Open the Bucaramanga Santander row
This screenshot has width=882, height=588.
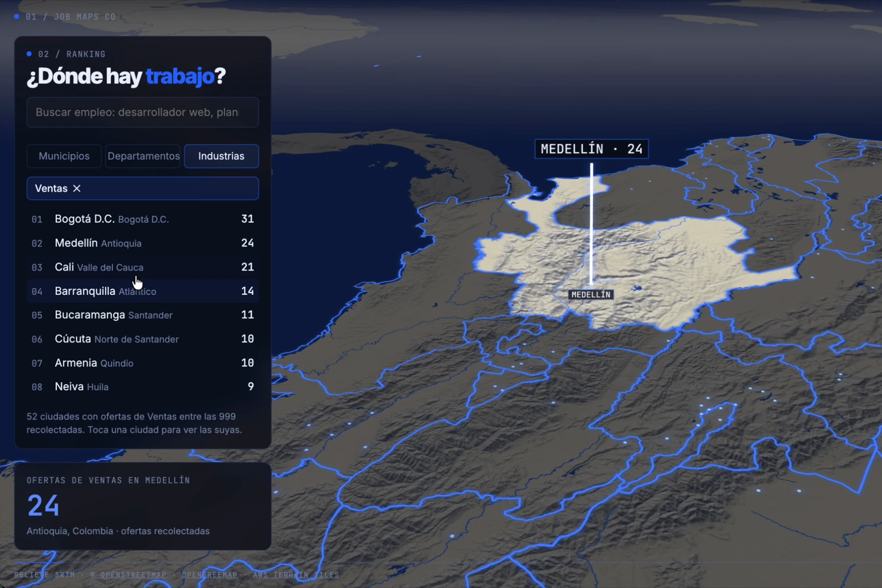(x=143, y=315)
